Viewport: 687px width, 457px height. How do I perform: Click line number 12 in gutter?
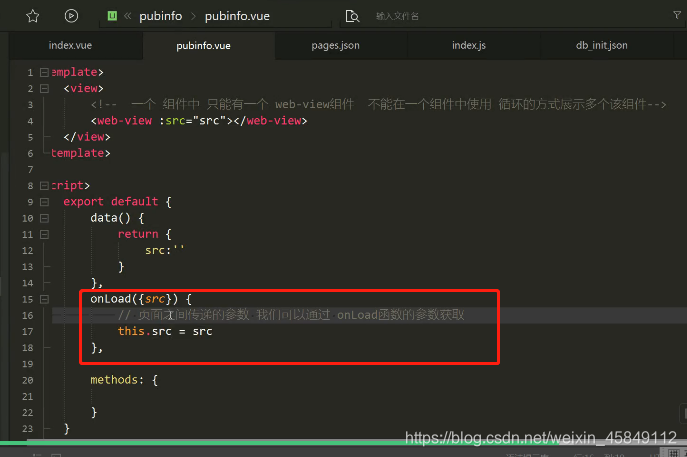point(28,251)
